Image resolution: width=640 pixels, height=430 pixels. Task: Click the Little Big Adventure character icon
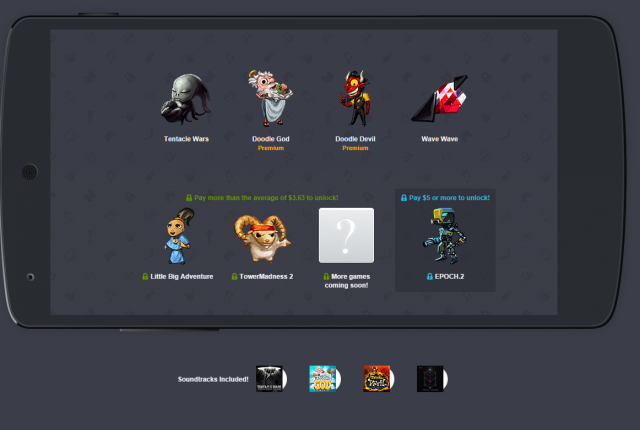[x=179, y=236]
